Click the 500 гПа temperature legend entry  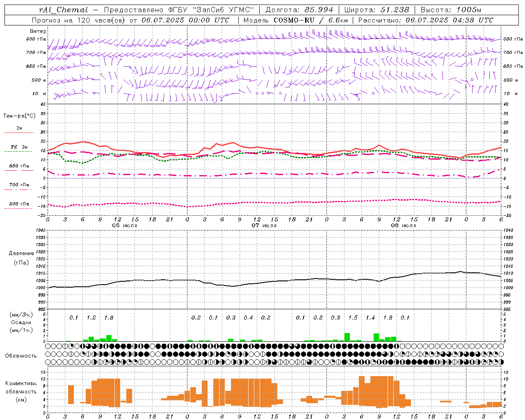[x=19, y=204]
